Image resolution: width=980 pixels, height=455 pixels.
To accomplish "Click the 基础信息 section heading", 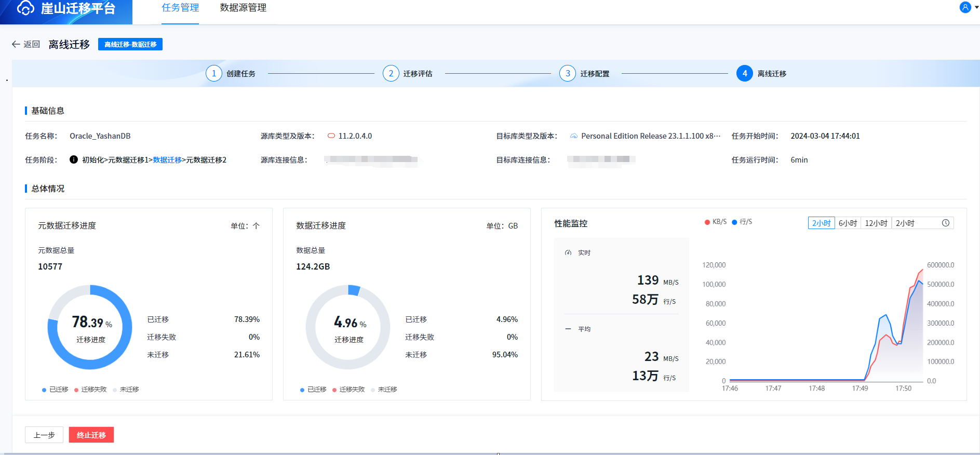I will (48, 111).
